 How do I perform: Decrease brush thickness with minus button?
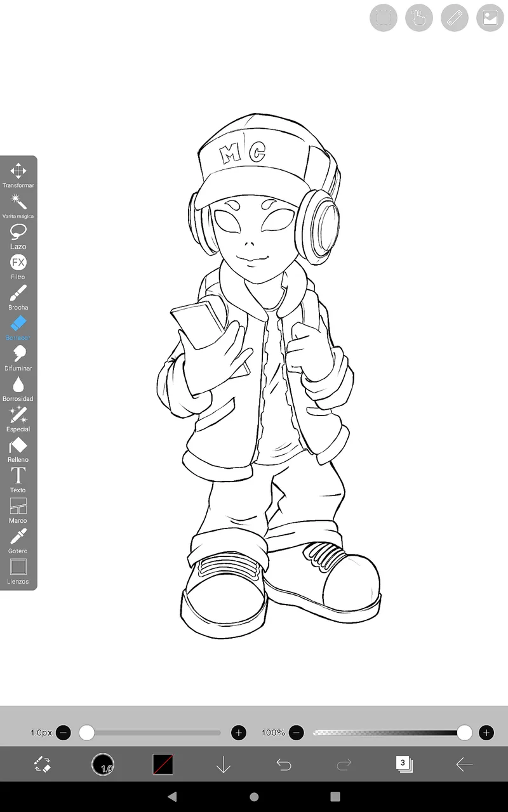coord(63,733)
